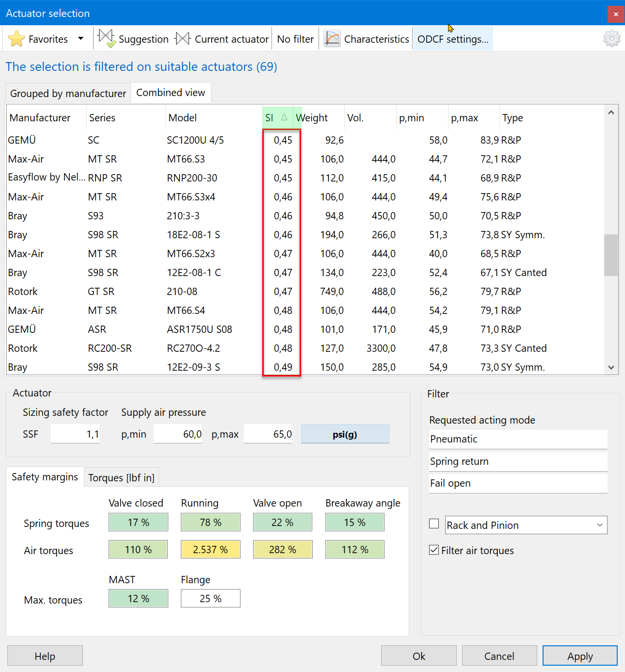This screenshot has width=625, height=672.
Task: Click the MAST 12 % value box
Action: [138, 598]
